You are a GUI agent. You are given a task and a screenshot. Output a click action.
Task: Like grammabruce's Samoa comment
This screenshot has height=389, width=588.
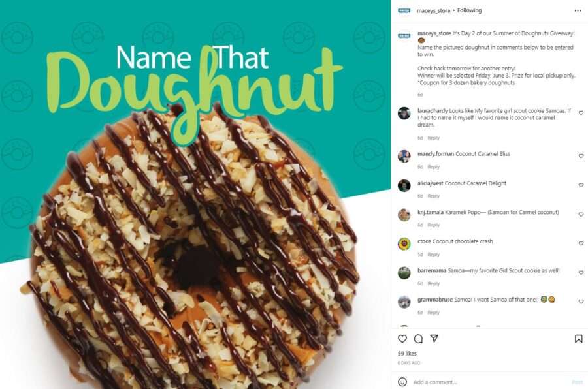(581, 302)
